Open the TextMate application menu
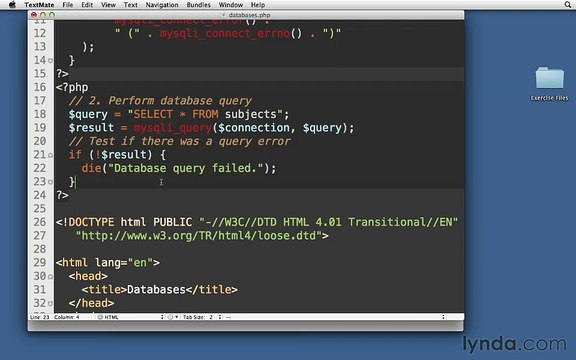This screenshot has width=576, height=360. (x=39, y=5)
